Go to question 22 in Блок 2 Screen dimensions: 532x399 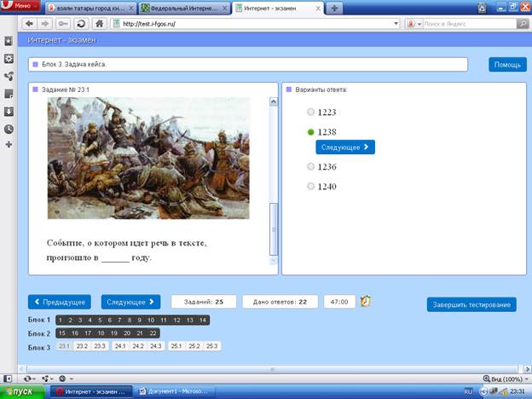point(153,333)
